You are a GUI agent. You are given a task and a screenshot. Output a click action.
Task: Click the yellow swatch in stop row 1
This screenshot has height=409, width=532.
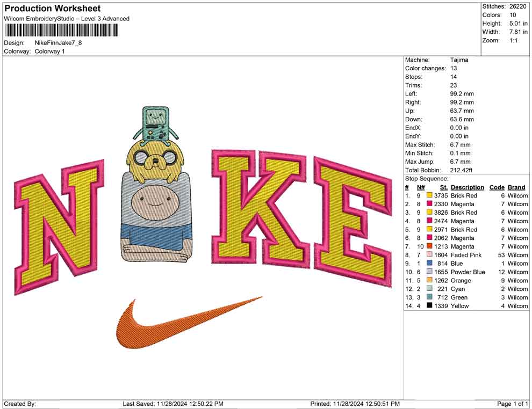429,195
